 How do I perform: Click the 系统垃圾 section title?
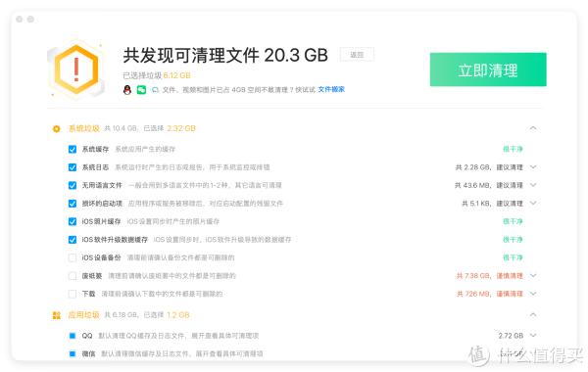pos(83,128)
